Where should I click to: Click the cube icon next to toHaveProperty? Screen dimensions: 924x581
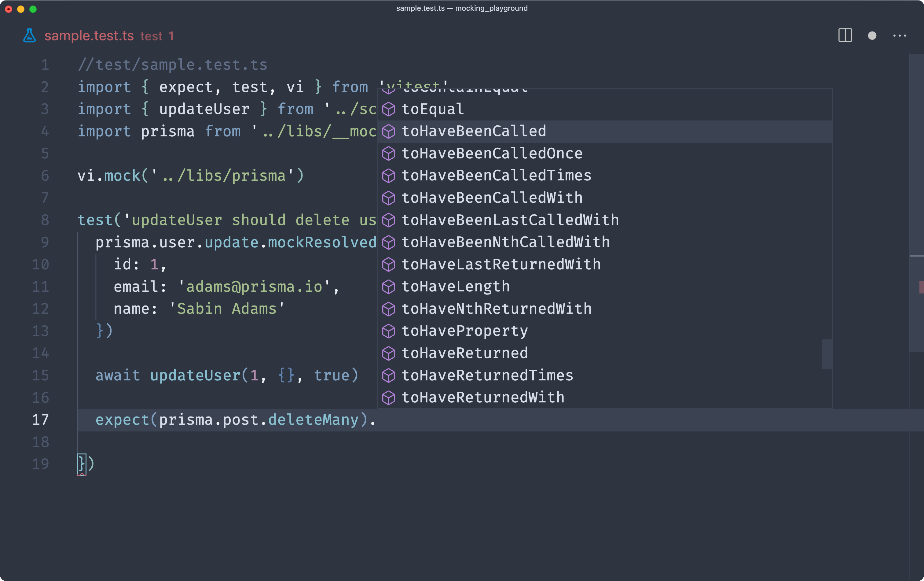[388, 331]
